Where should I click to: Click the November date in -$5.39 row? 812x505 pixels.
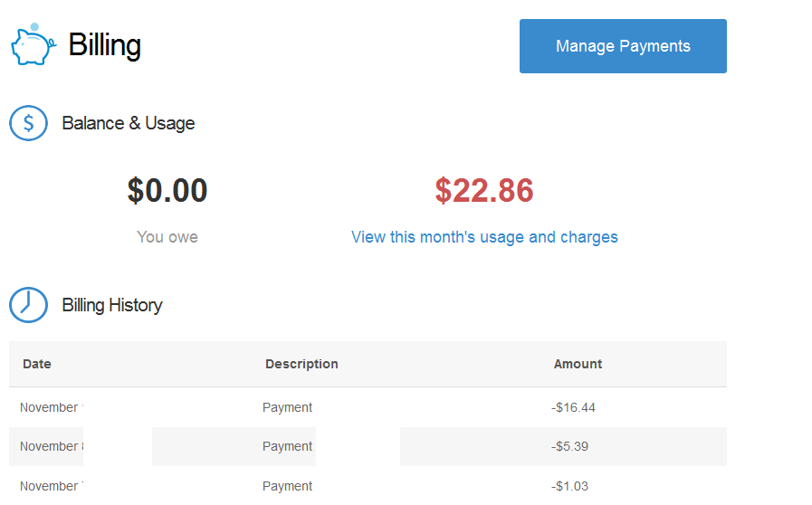click(x=52, y=446)
